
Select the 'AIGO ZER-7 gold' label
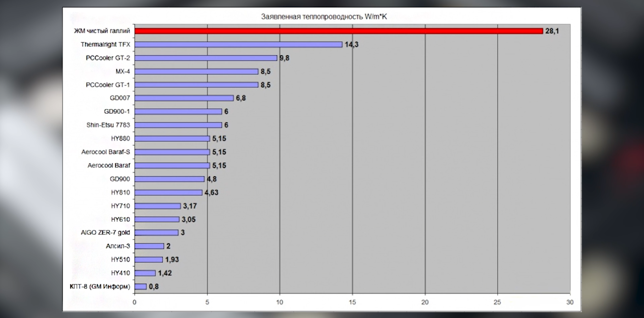click(105, 233)
